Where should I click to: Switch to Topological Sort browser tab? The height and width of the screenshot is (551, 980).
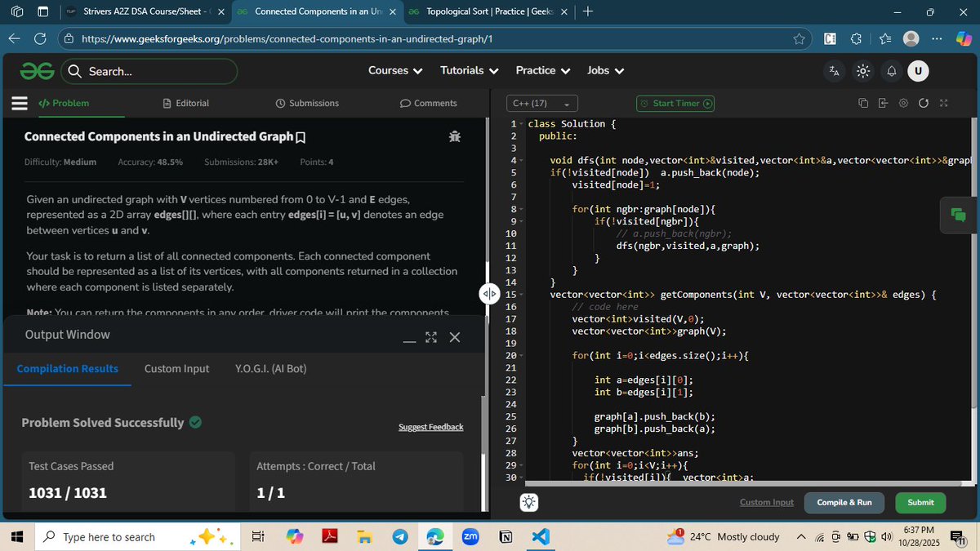click(x=488, y=11)
